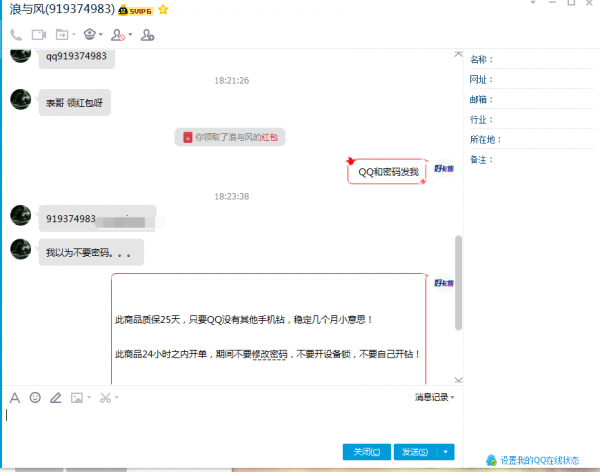This screenshot has width=600, height=472.
Task: Click the 关闭(C) button
Action: click(x=367, y=452)
